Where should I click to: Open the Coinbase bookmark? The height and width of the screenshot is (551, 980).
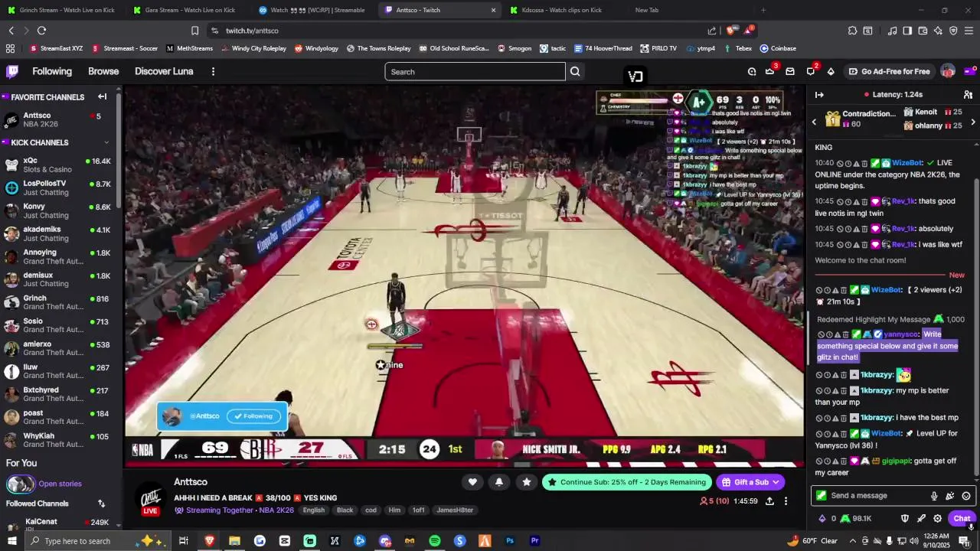[778, 48]
